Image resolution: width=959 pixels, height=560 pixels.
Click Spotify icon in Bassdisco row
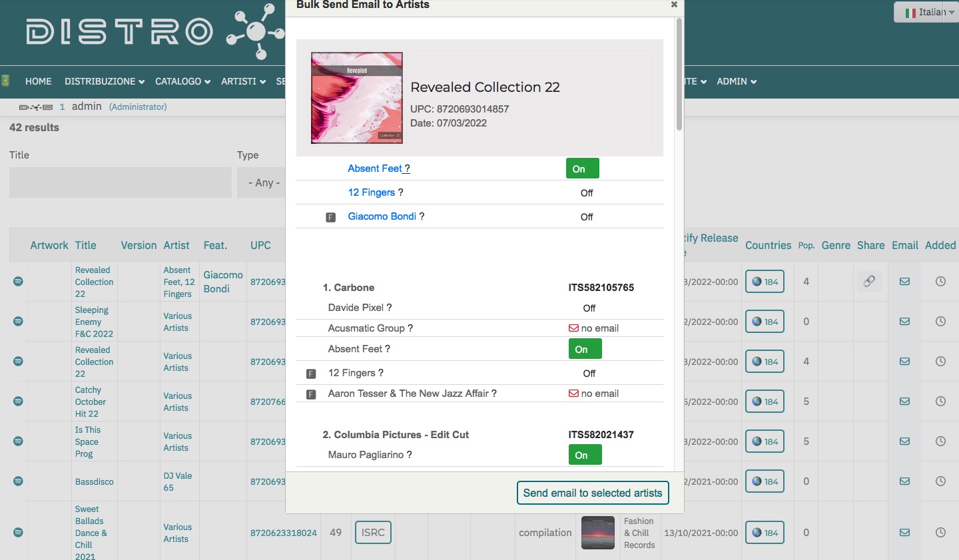(18, 481)
